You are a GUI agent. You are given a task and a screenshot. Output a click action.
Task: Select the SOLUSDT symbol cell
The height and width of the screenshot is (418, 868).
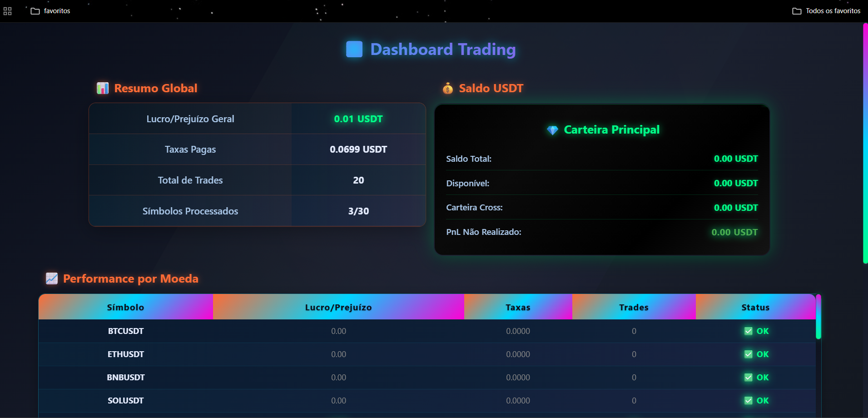click(126, 401)
